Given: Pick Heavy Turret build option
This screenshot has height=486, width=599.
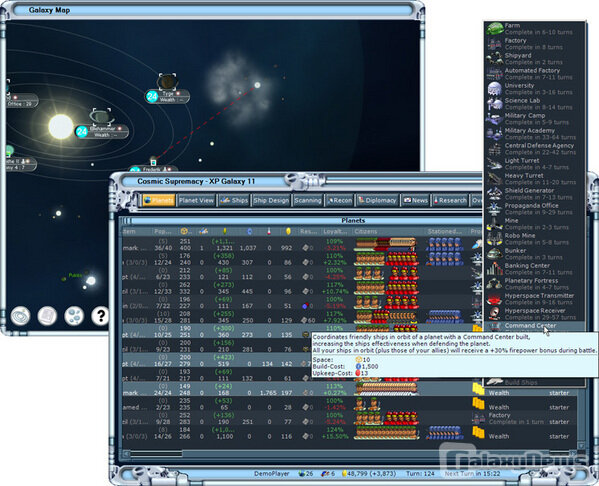Looking at the screenshot, I should click(x=535, y=178).
